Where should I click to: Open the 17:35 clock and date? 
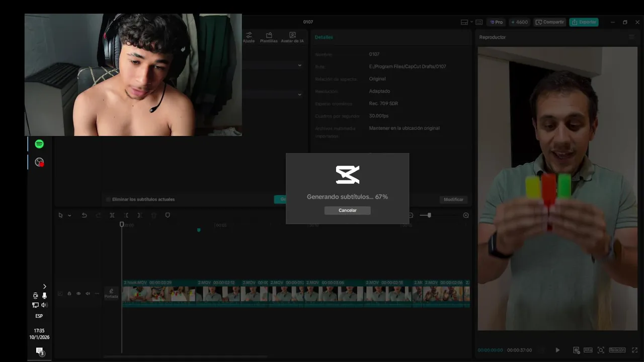[39, 334]
